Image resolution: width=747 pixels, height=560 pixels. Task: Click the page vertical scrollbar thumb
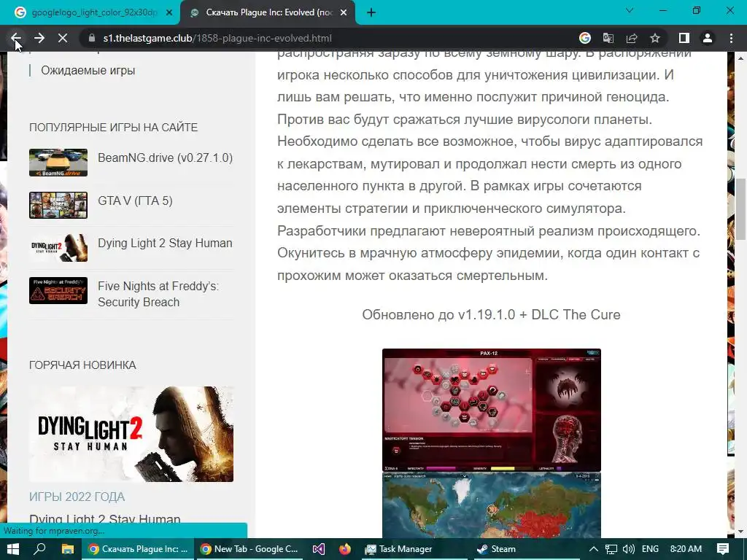click(x=741, y=209)
